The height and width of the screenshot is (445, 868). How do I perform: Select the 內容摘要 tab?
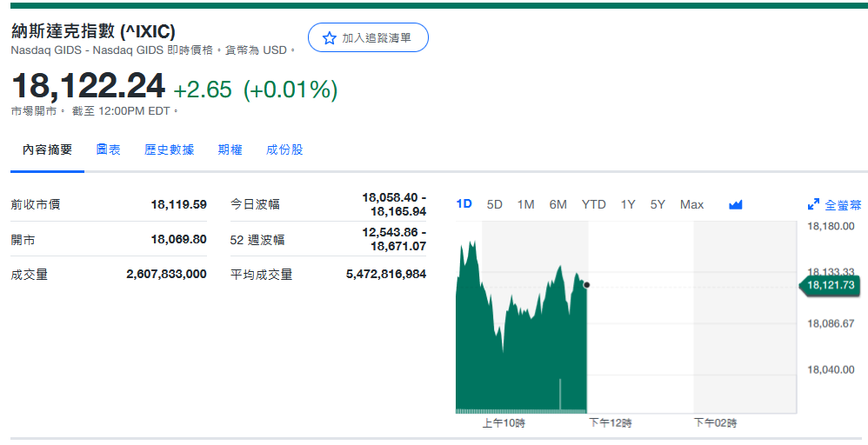[x=47, y=149]
